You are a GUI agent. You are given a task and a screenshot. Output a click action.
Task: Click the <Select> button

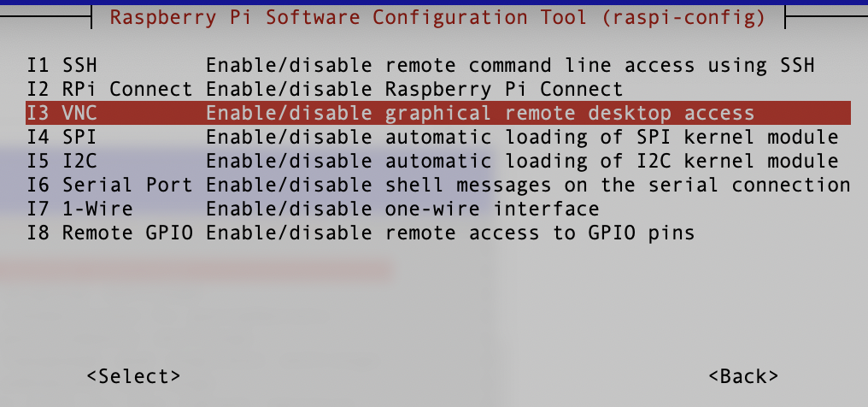tap(133, 376)
